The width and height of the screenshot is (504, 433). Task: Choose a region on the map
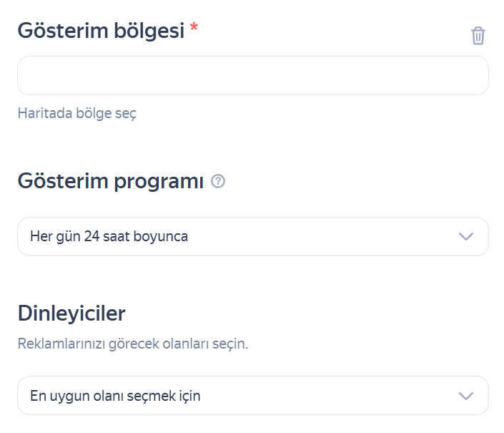coord(76,113)
